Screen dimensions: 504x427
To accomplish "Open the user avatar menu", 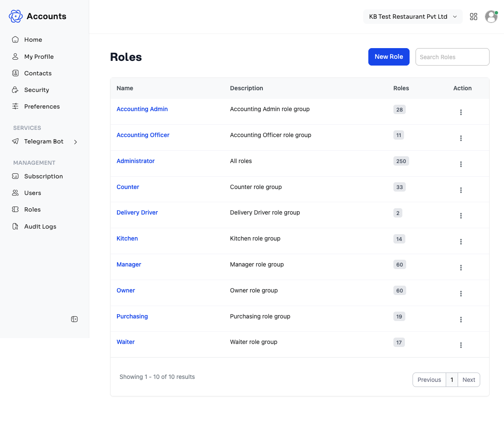I will click(491, 17).
